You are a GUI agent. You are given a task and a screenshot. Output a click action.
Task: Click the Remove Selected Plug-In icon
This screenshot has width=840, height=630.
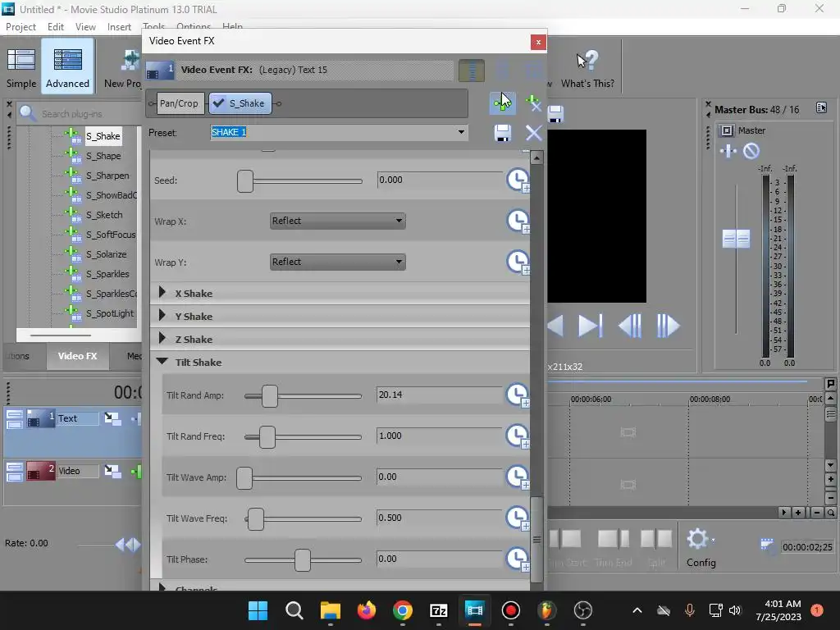click(x=533, y=103)
